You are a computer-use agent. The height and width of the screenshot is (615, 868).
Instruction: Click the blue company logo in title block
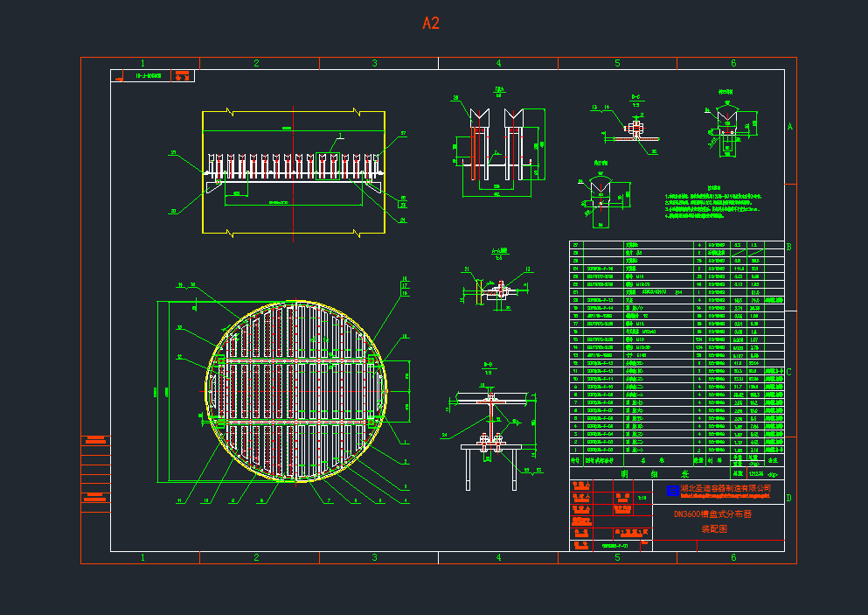click(672, 491)
